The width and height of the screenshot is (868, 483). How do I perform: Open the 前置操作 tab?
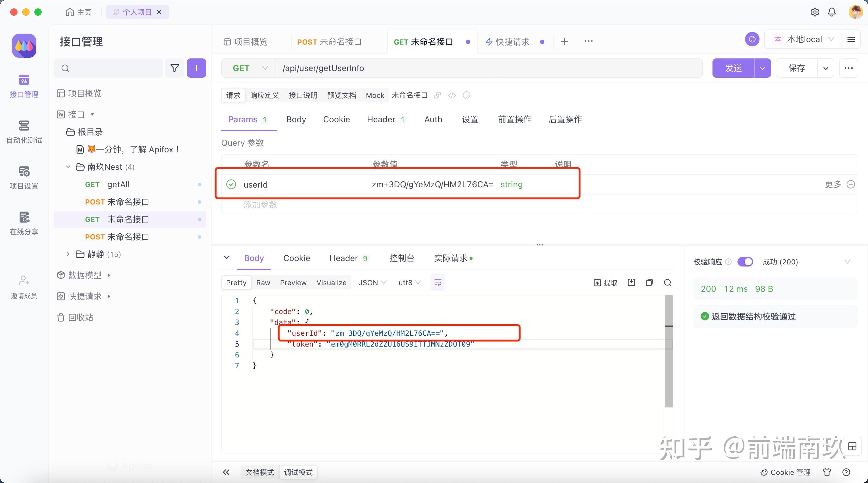click(x=514, y=120)
